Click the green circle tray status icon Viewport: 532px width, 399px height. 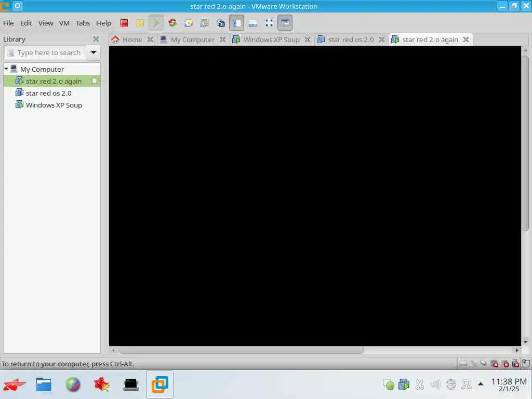tap(389, 384)
